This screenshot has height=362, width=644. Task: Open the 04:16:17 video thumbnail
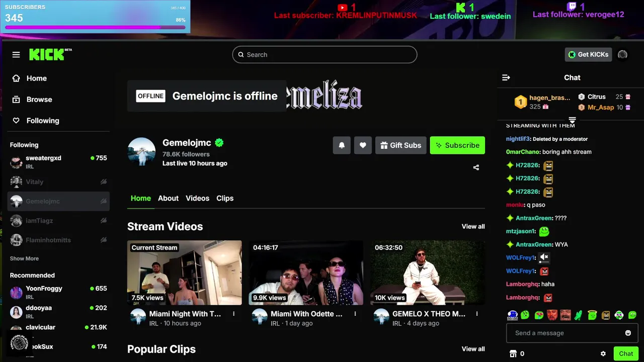pyautogui.click(x=306, y=273)
